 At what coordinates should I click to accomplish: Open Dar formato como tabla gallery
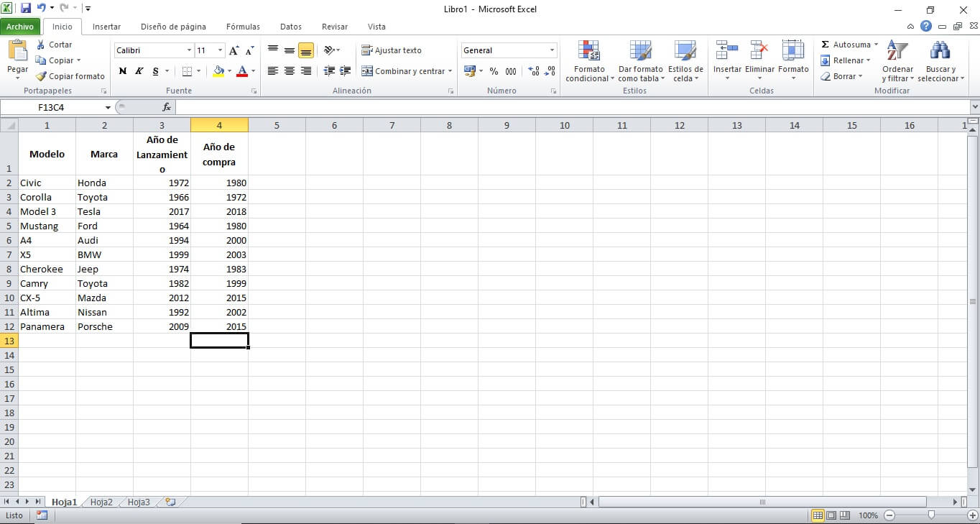click(x=640, y=61)
